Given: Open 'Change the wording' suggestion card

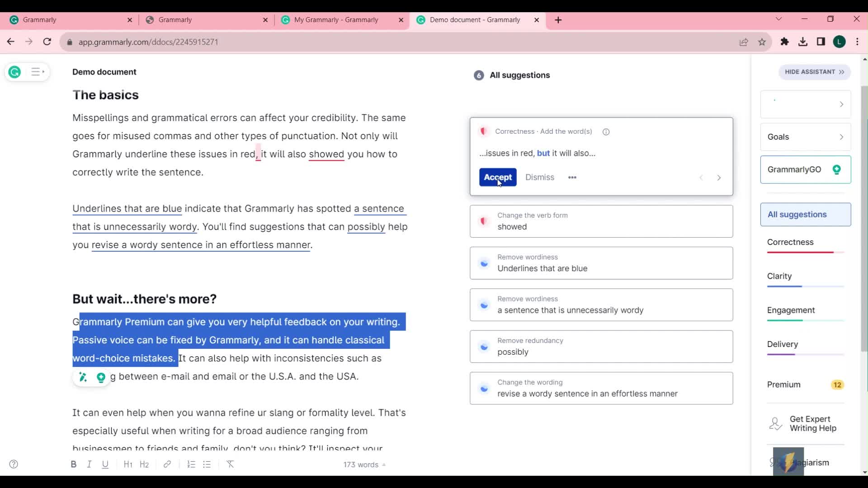Looking at the screenshot, I should (601, 388).
